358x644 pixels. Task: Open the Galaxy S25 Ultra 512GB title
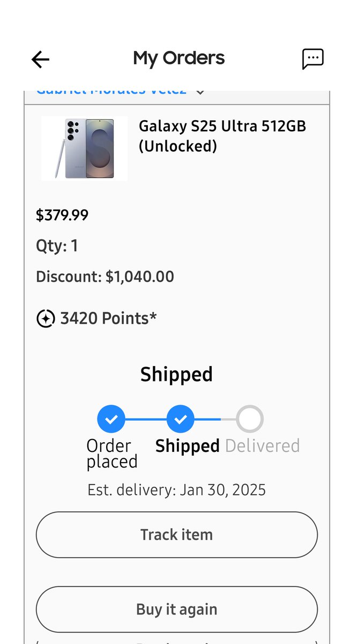(x=222, y=136)
